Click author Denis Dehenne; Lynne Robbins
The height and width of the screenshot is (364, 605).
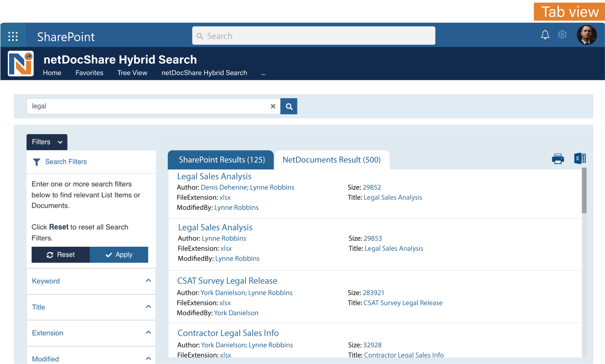pyautogui.click(x=248, y=187)
